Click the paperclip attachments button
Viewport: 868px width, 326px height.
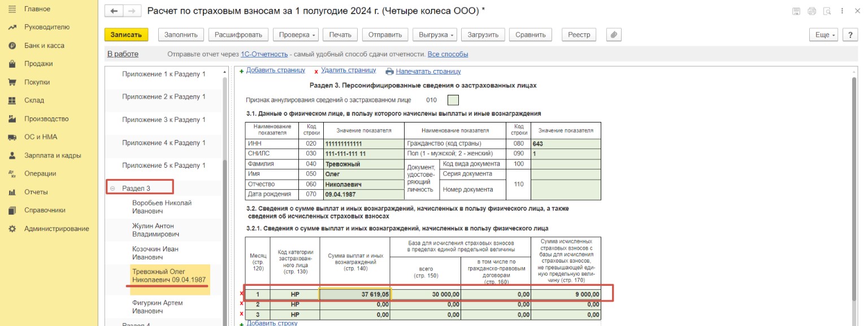614,34
